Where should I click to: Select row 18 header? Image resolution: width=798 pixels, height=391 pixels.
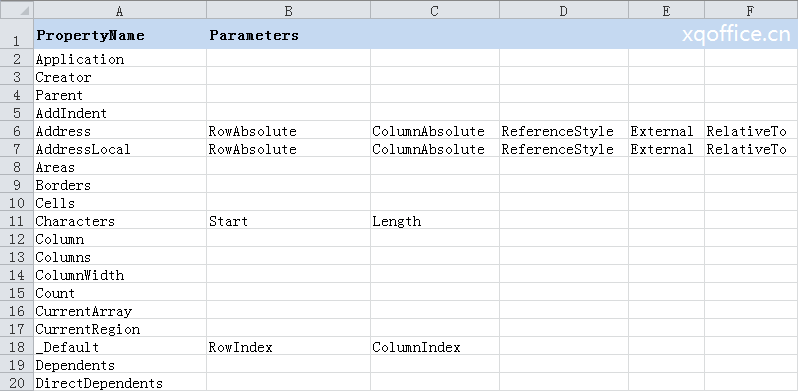pos(17,347)
